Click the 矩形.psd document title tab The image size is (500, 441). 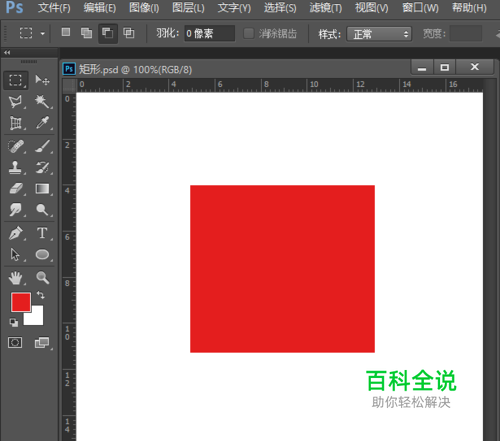tap(135, 69)
